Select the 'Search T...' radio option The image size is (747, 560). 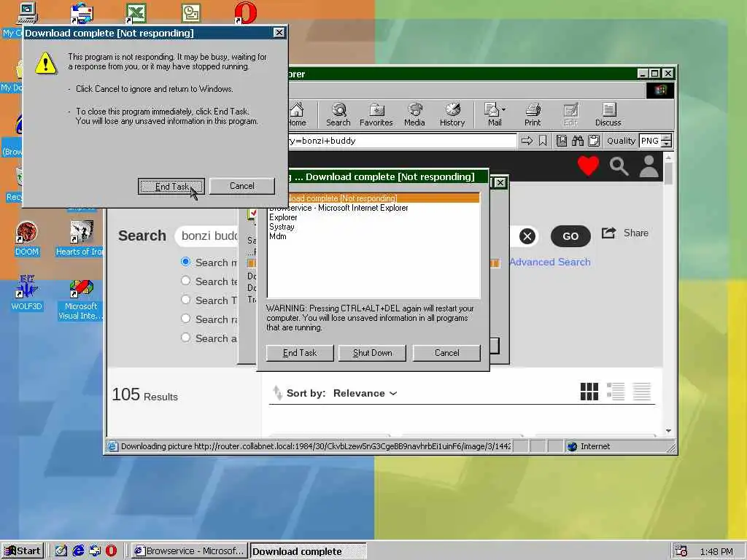[x=186, y=300]
